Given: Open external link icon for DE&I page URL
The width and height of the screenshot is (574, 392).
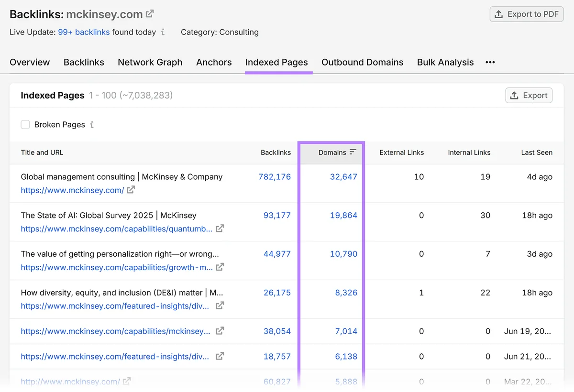Looking at the screenshot, I should [220, 305].
